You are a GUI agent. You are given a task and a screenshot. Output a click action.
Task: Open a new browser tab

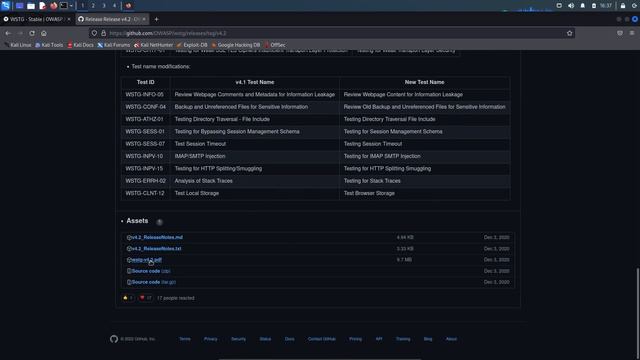click(x=156, y=19)
